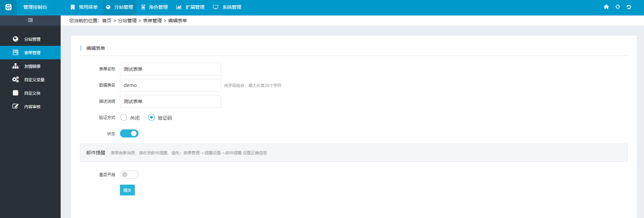Click the clear cache circular icon
Viewport: 644px width, 218px height.
point(618,7)
